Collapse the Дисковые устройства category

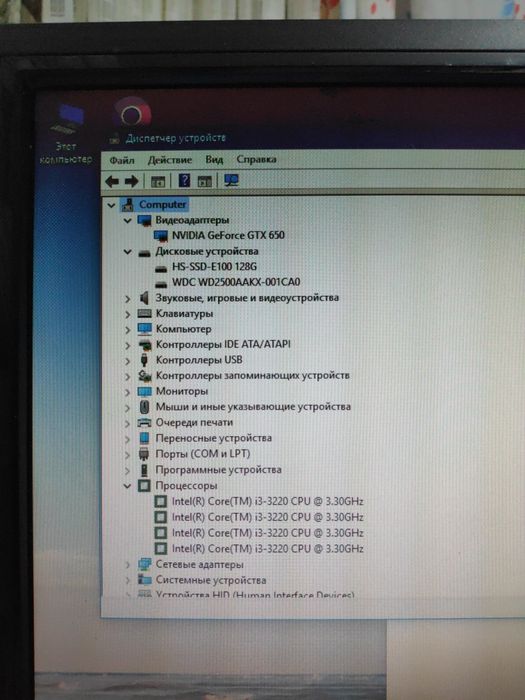click(x=128, y=252)
